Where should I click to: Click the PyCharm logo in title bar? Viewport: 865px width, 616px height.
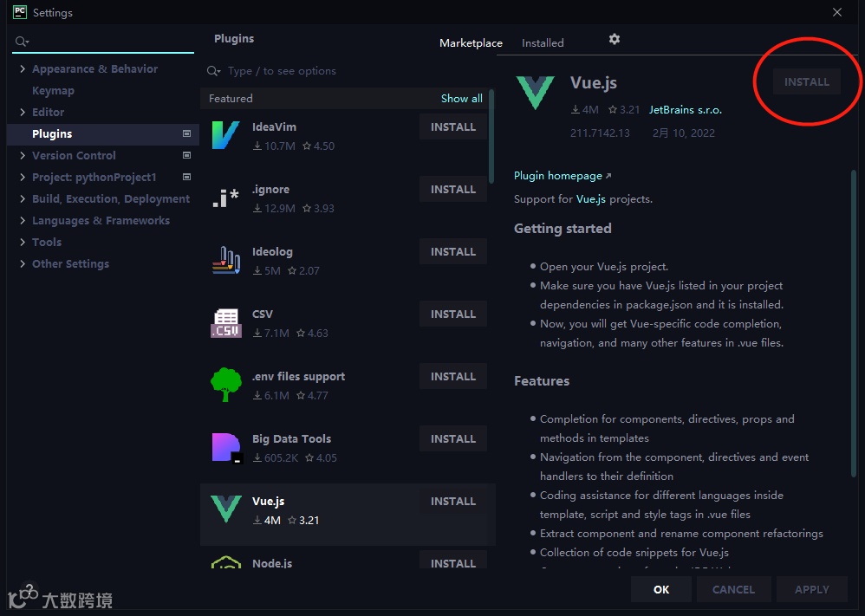click(20, 12)
